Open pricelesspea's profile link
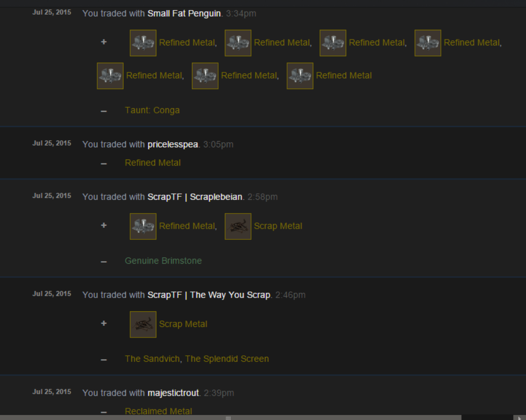The width and height of the screenshot is (526, 420). (173, 144)
